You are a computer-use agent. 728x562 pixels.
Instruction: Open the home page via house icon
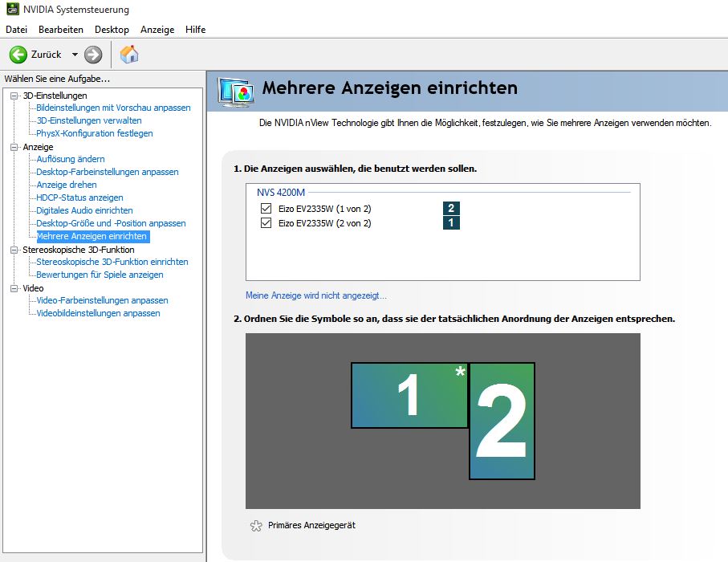pos(129,55)
